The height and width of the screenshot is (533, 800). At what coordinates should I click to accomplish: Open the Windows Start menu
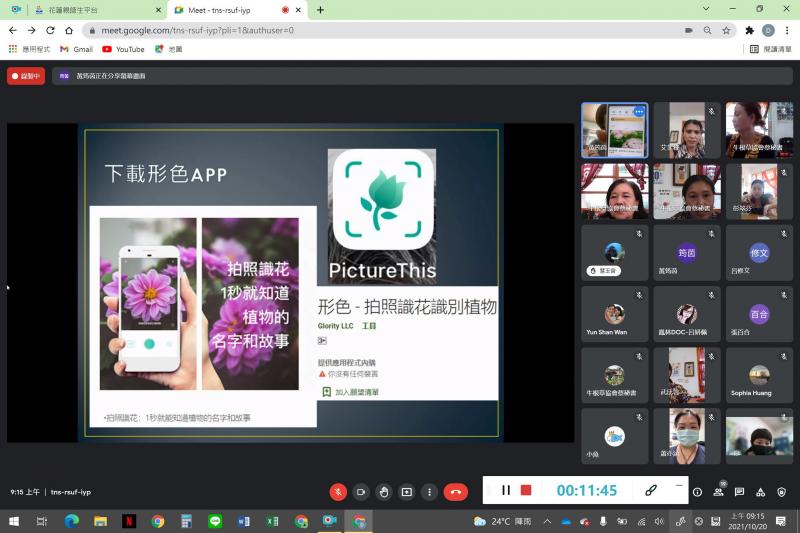pos(14,521)
